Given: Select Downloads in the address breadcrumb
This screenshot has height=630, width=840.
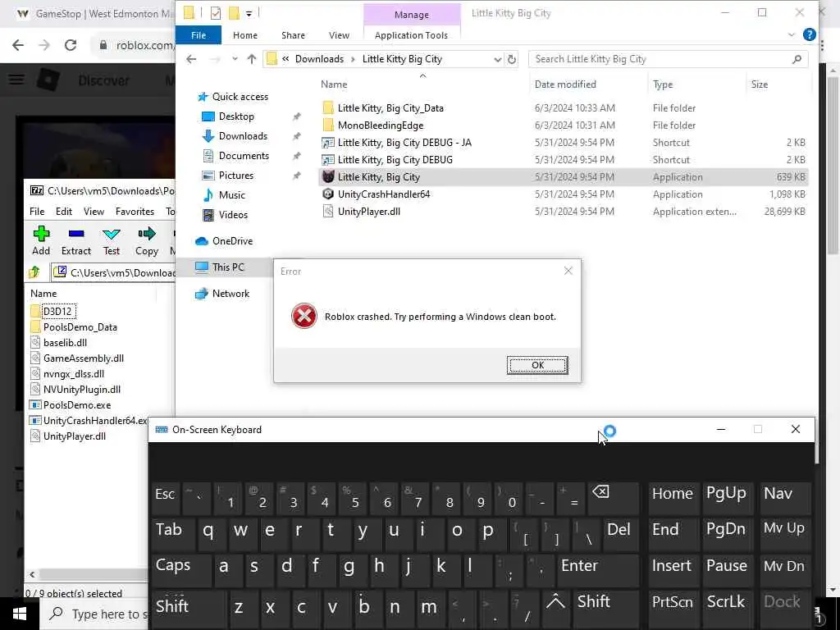Looking at the screenshot, I should coord(319,59).
